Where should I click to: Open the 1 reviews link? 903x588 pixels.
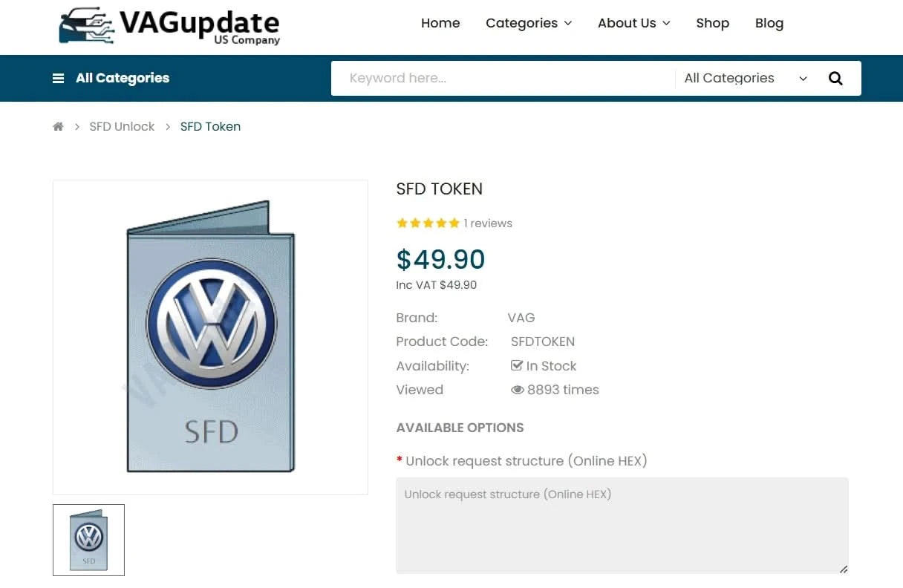pos(488,223)
